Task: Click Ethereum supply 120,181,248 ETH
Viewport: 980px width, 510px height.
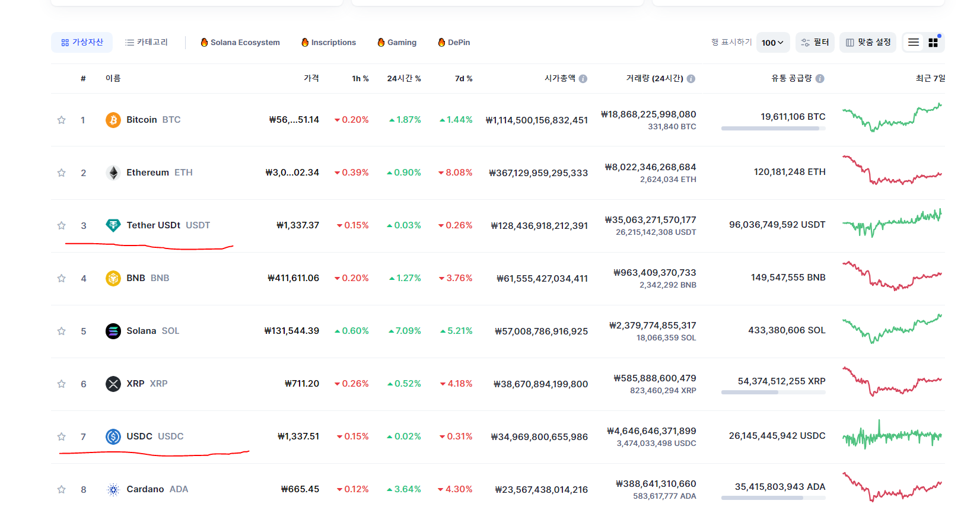Action: 790,172
